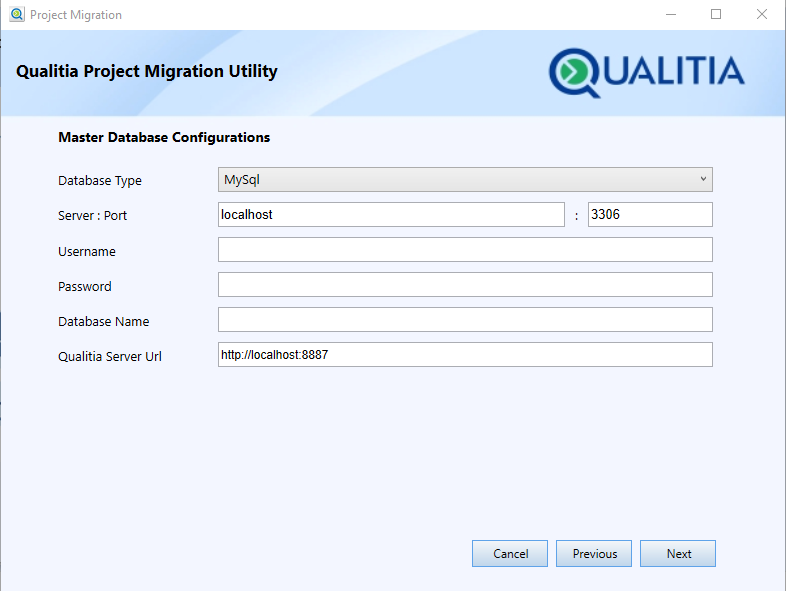Screen dimensions: 786x591
Task: Click the Project Migration title bar text
Action: (x=76, y=15)
